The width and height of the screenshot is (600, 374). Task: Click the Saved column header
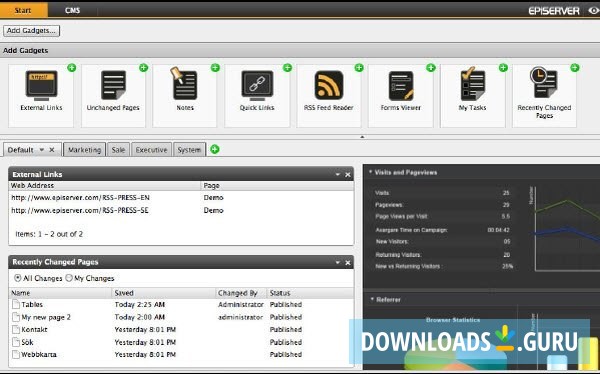pyautogui.click(x=164, y=293)
